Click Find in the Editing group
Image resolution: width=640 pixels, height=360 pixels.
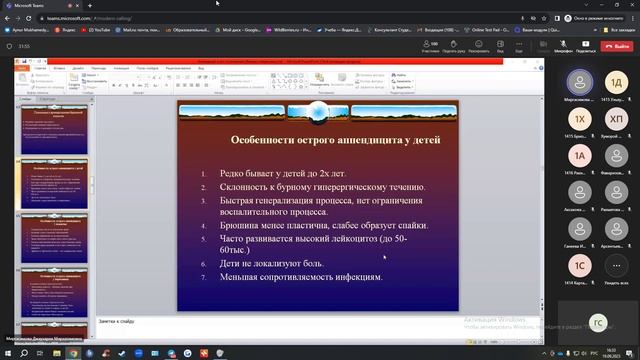click(x=399, y=75)
